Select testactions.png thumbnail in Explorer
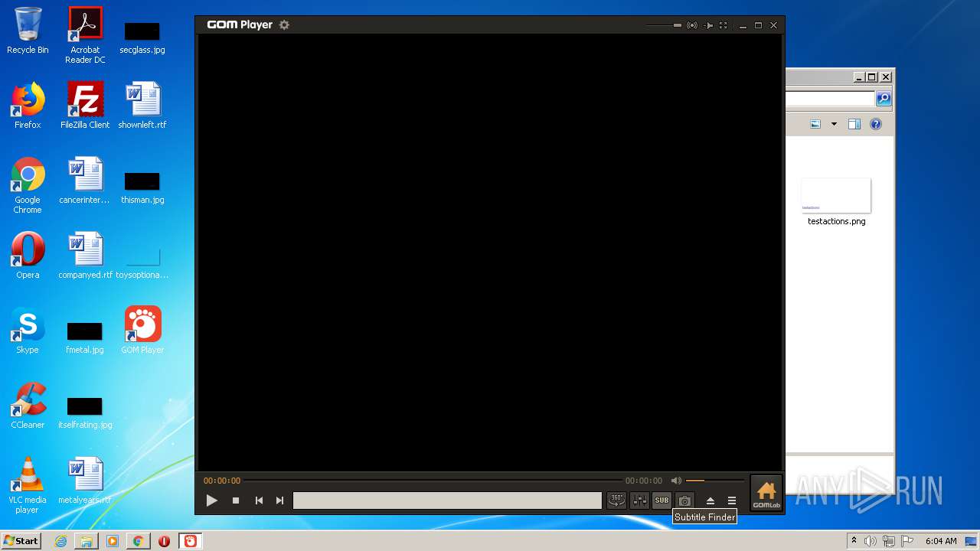 836,196
